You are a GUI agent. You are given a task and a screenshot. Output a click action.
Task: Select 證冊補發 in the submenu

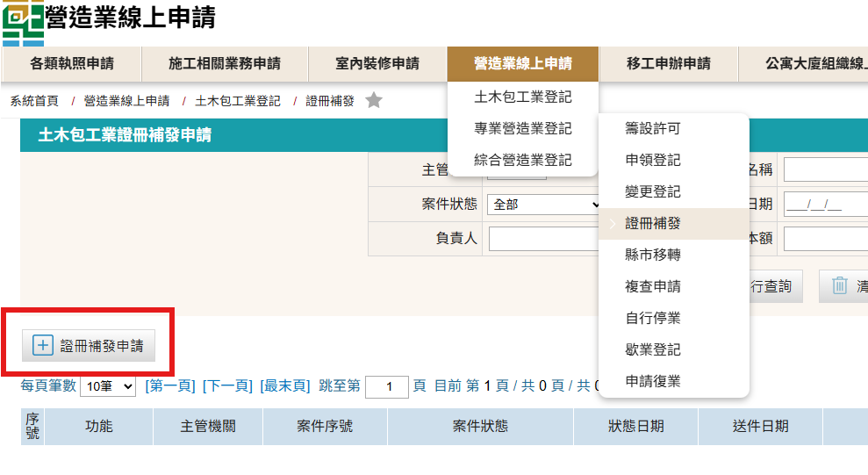coord(652,224)
